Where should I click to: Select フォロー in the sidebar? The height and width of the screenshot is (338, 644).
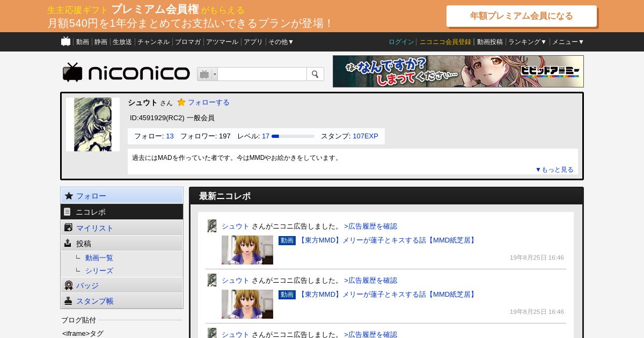122,196
